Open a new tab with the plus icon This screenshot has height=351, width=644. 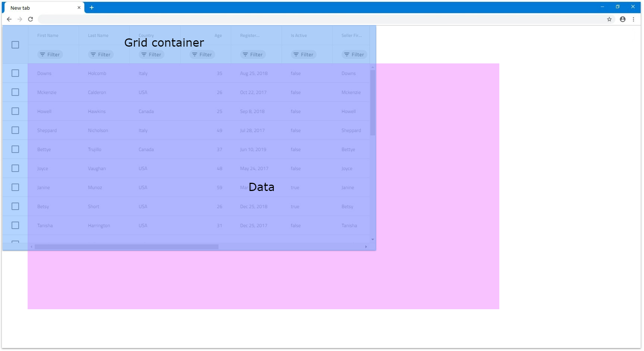[x=91, y=8]
